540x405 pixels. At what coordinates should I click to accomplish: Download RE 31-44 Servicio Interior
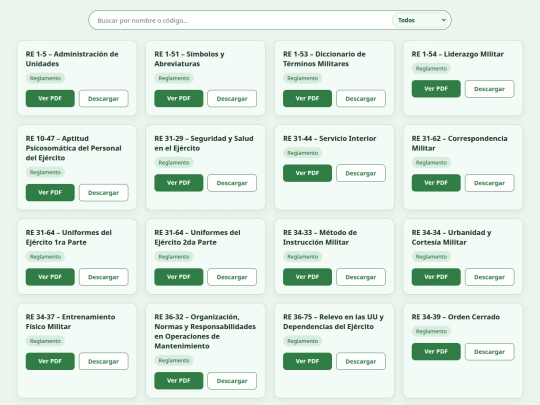point(361,173)
